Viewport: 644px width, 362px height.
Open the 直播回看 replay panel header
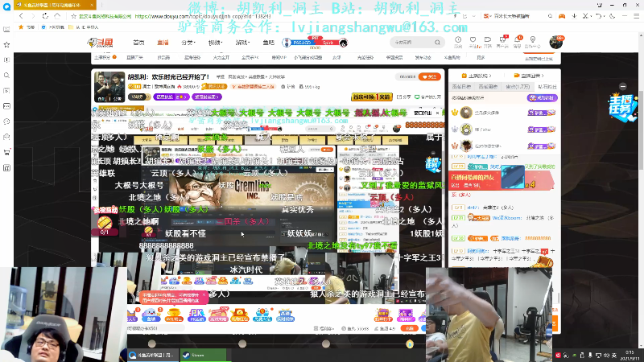tap(529, 76)
